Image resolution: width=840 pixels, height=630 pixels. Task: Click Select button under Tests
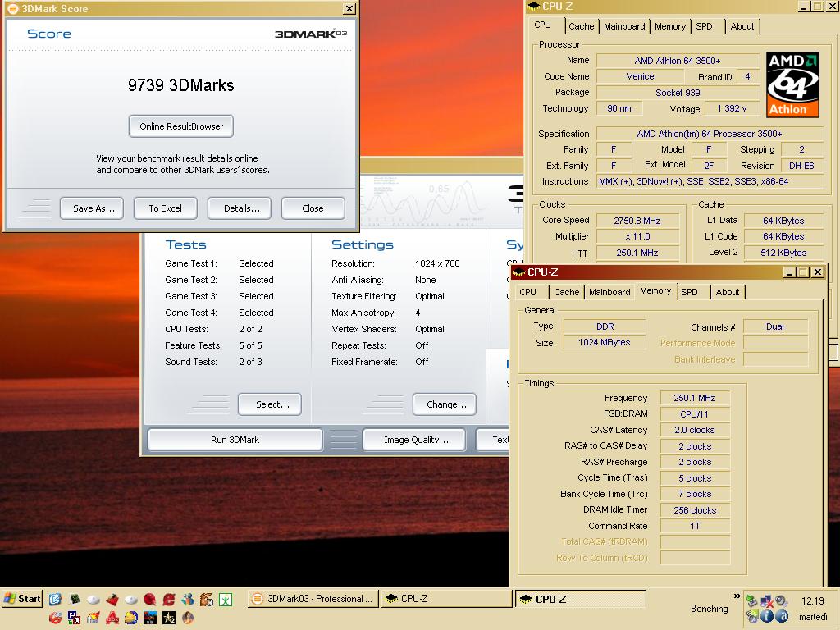point(270,404)
